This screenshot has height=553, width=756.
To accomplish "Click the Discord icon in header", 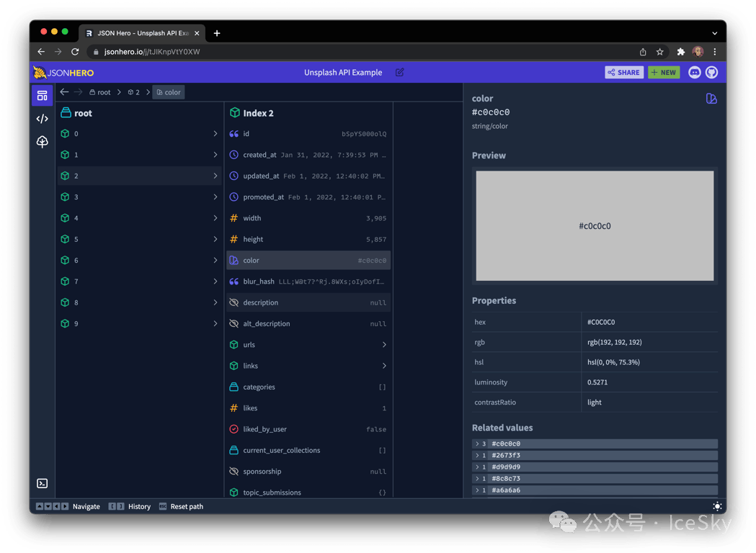I will click(x=695, y=72).
